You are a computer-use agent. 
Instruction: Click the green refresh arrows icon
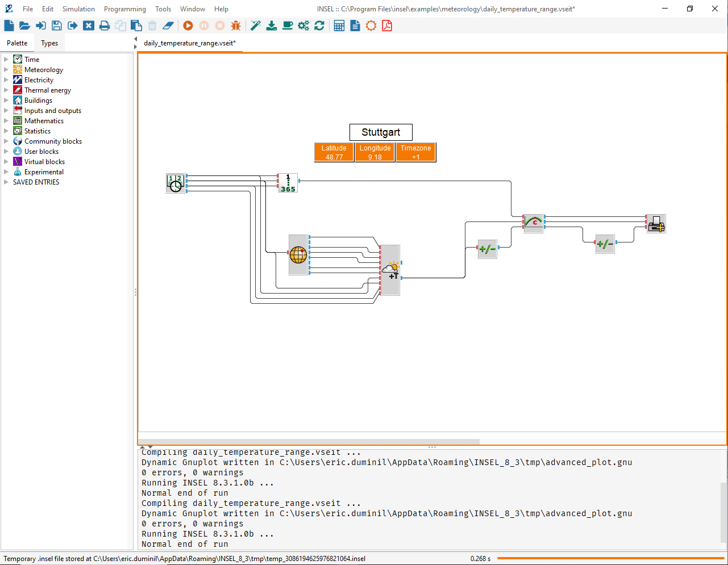[319, 26]
